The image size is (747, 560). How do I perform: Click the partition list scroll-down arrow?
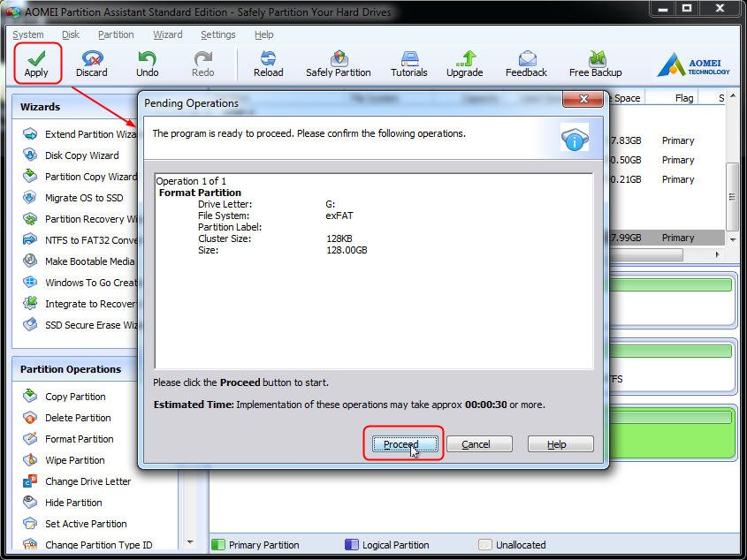[x=733, y=240]
